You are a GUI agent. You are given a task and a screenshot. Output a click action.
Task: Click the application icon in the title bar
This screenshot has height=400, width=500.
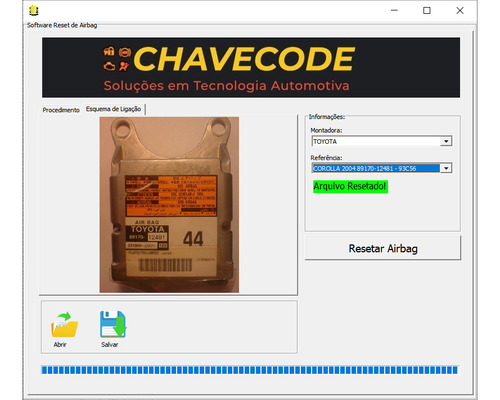tap(33, 11)
